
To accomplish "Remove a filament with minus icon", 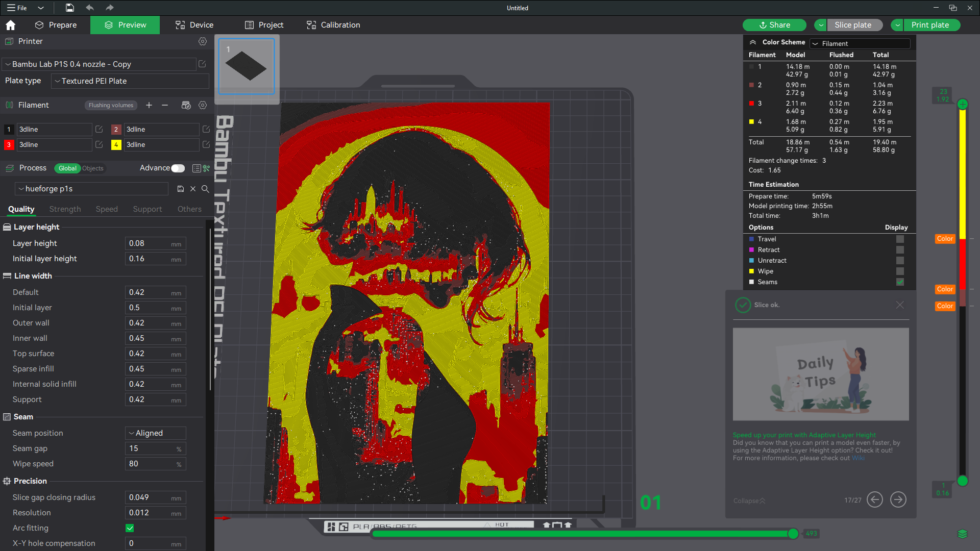I will coord(165,105).
